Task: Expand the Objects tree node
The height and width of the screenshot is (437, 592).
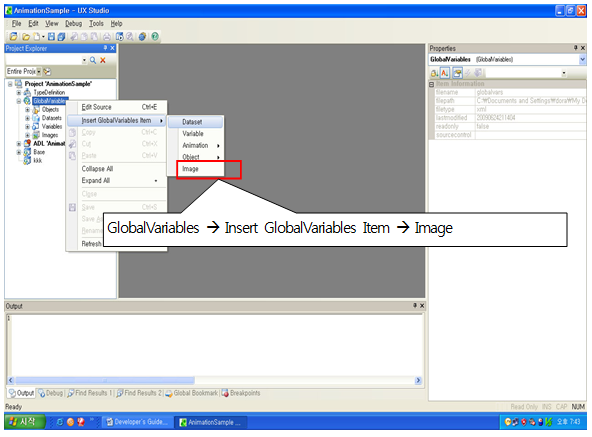Action: coord(27,110)
